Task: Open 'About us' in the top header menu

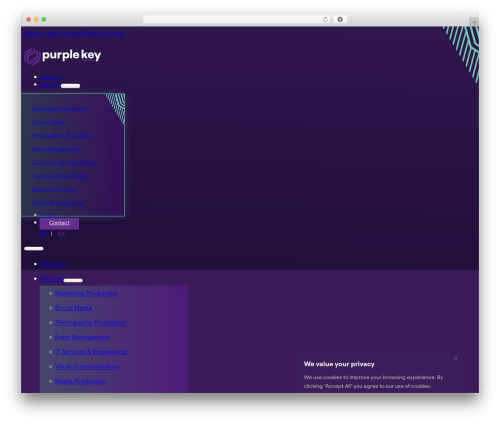Action: [x=50, y=77]
